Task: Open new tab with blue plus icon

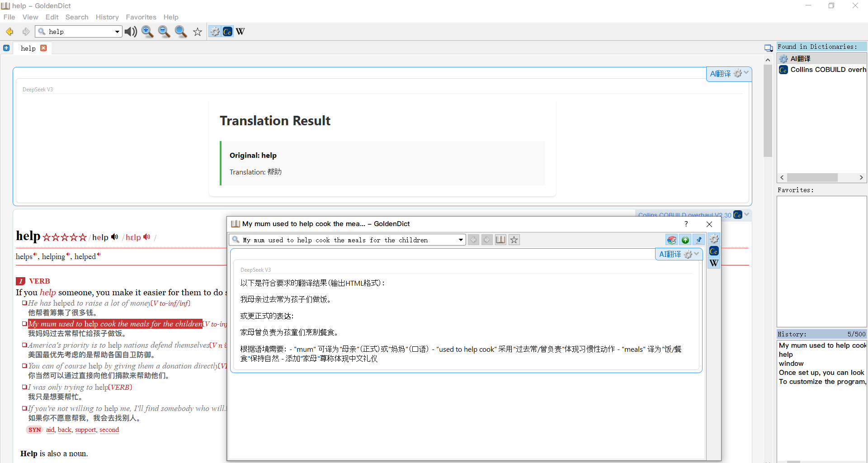Action: 6,48
